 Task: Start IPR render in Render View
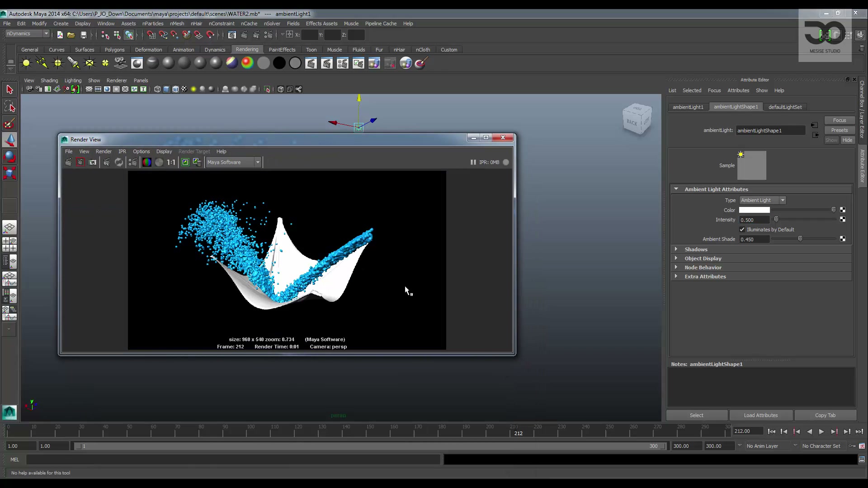107,162
